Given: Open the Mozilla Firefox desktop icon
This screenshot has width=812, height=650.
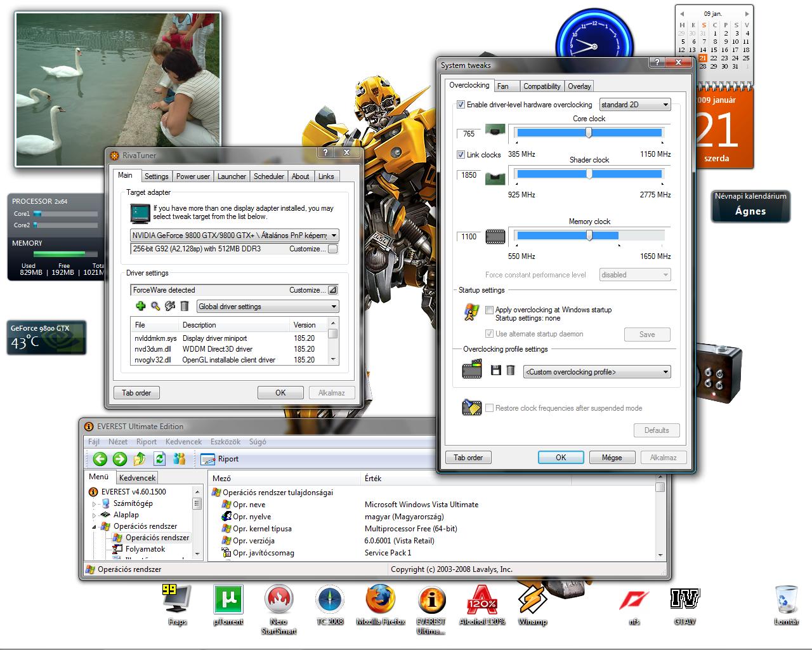Looking at the screenshot, I should click(381, 604).
